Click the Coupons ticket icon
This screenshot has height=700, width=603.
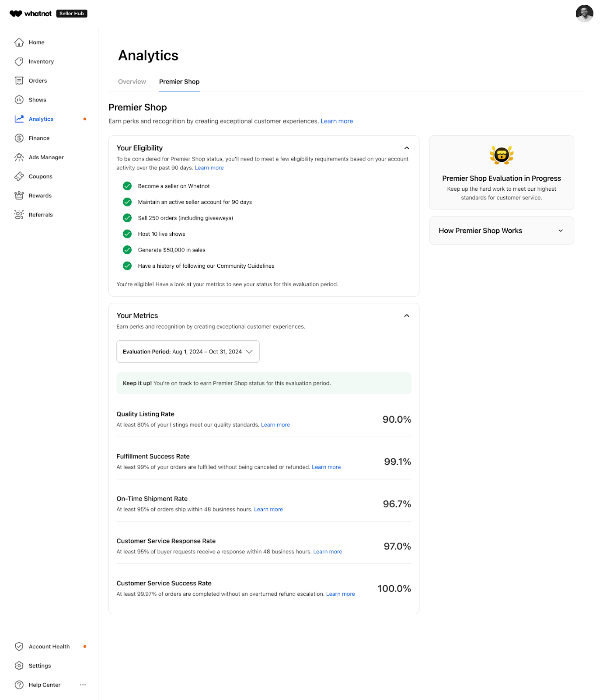19,176
